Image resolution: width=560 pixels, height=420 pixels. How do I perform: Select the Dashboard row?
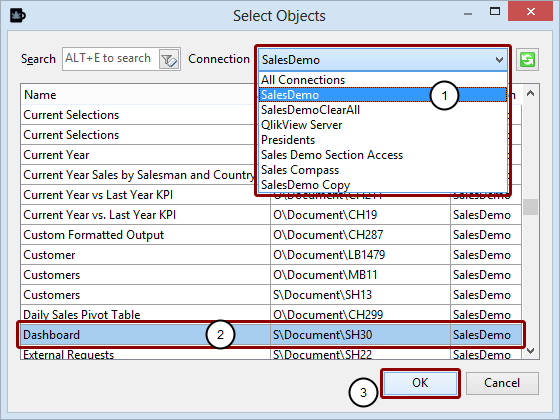(x=271, y=335)
